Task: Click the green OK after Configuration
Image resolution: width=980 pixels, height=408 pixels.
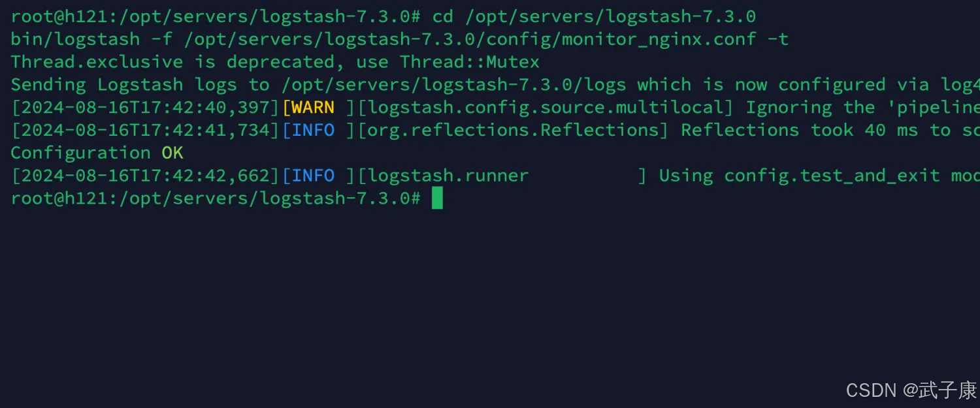Action: [x=172, y=153]
